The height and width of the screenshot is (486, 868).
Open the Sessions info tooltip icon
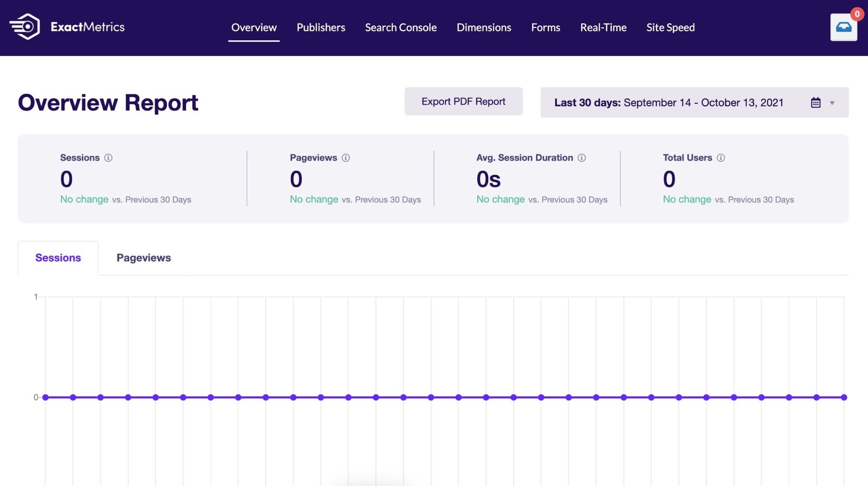click(x=109, y=158)
